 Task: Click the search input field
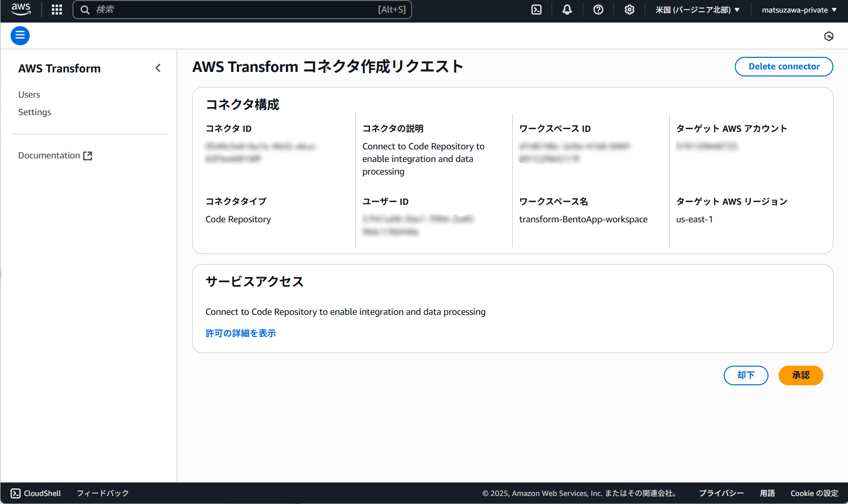[x=242, y=10]
